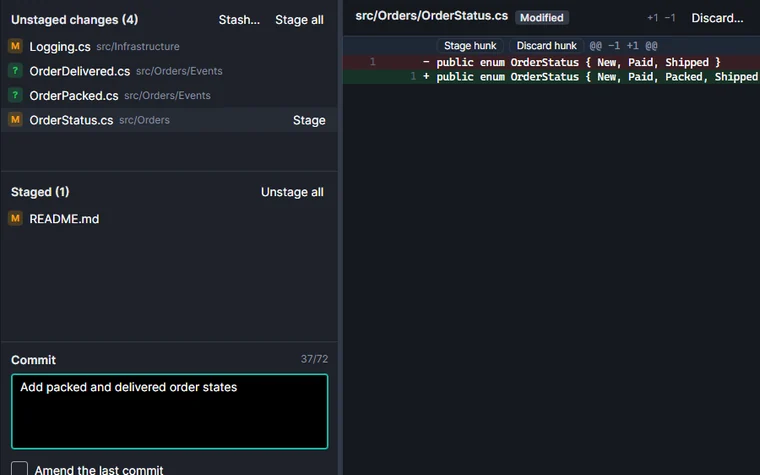Discard hunk in the diff view
The image size is (760, 475).
pos(546,46)
